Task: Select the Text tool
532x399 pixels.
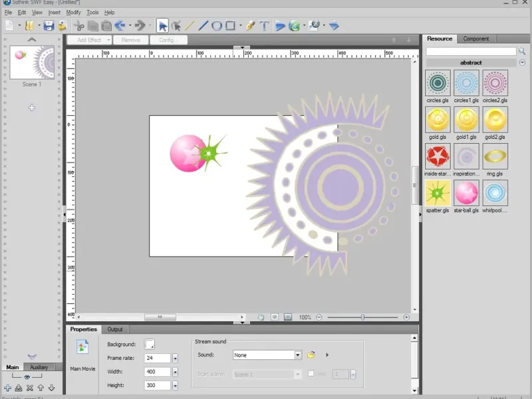Action: pos(264,26)
